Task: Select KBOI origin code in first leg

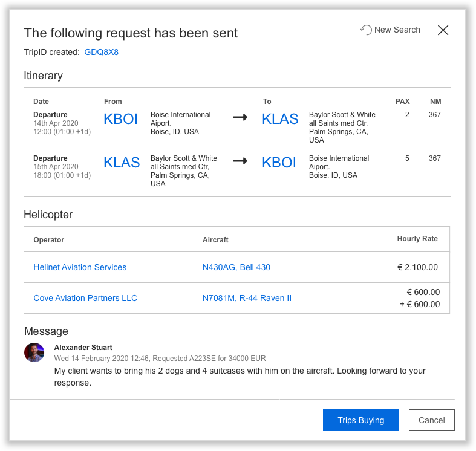Action: (x=121, y=119)
